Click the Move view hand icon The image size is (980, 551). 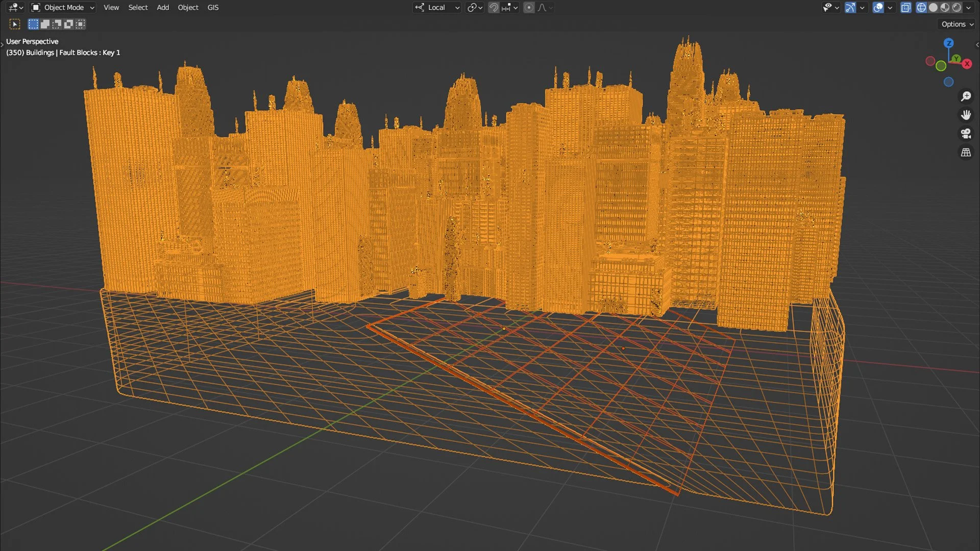(966, 115)
